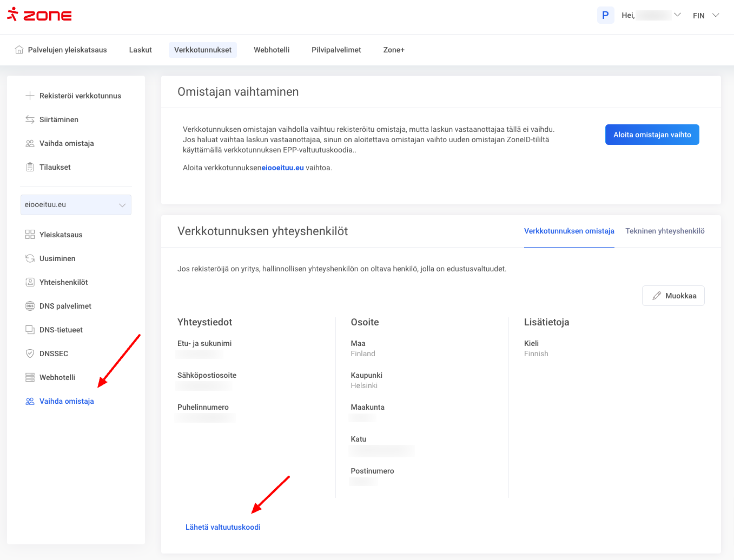Expand the user account menu next to Hei
The image size is (734, 560).
677,15
